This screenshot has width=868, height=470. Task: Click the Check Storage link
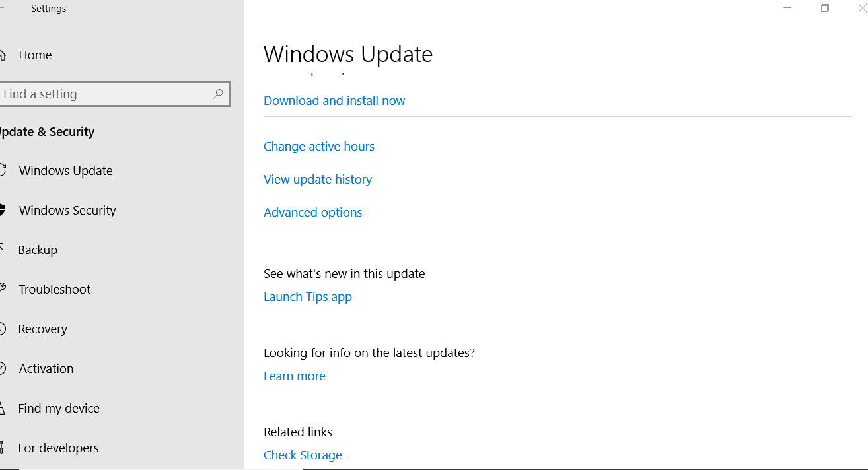[x=303, y=455]
